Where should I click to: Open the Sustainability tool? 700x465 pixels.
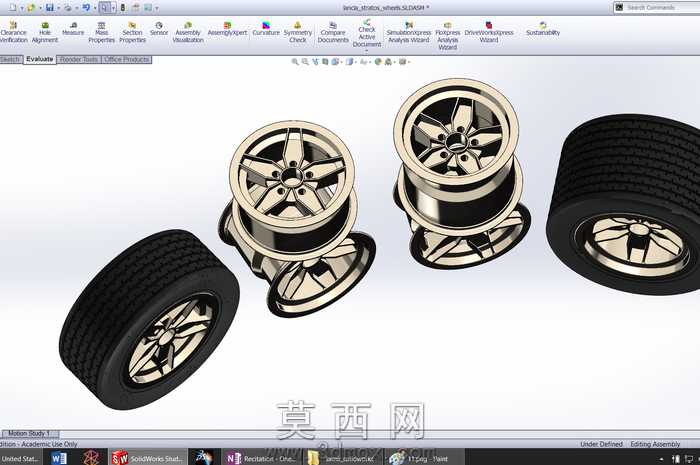point(543,29)
